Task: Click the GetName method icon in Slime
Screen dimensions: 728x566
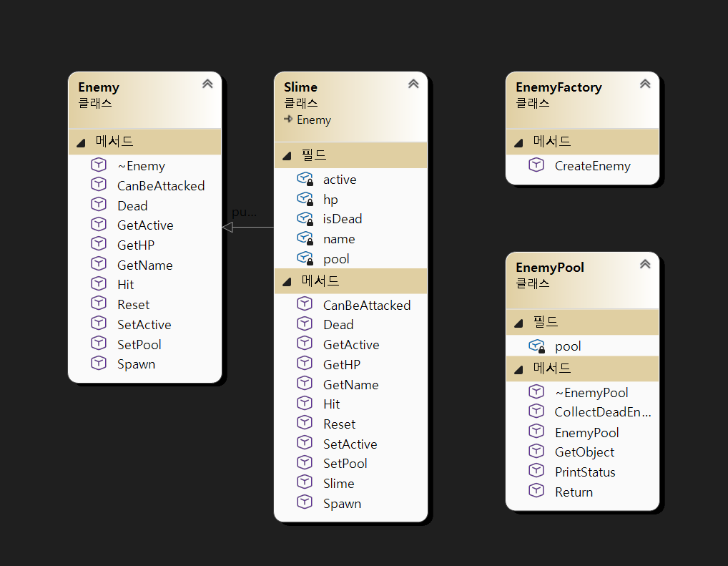Action: [305, 384]
